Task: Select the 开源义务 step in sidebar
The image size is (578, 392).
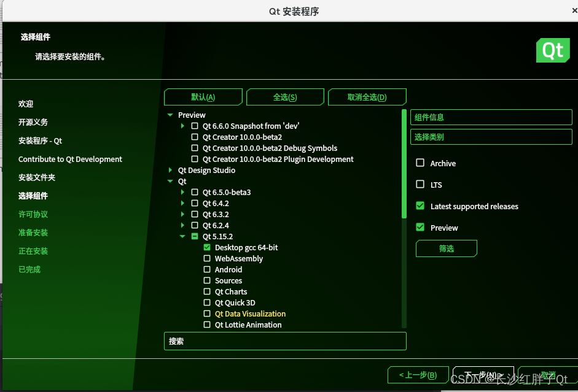Action: pyautogui.click(x=33, y=122)
